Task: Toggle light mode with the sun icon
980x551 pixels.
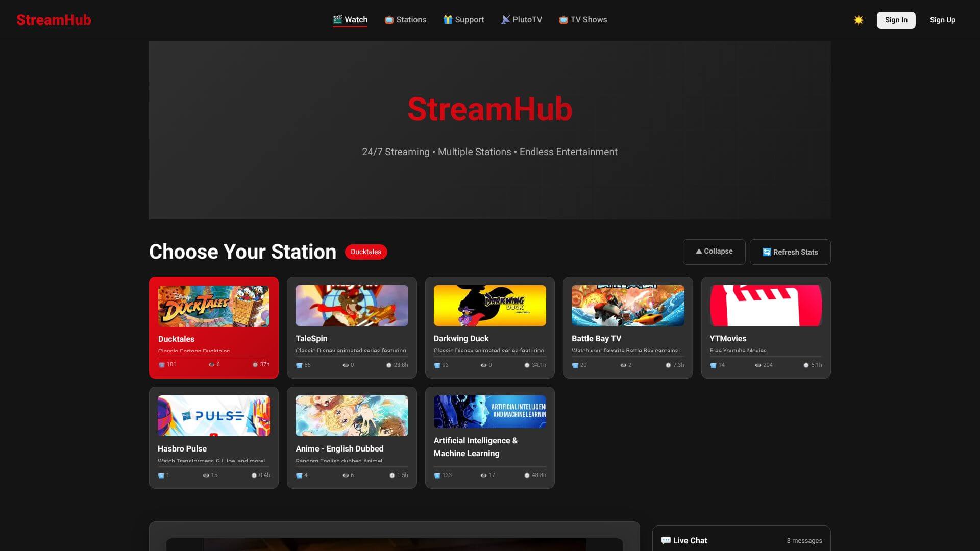Action: pyautogui.click(x=858, y=20)
